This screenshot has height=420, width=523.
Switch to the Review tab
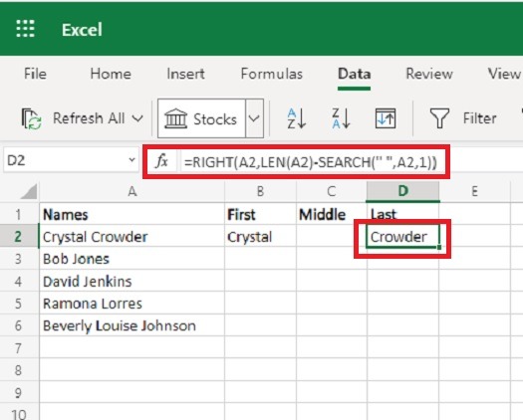[x=429, y=74]
